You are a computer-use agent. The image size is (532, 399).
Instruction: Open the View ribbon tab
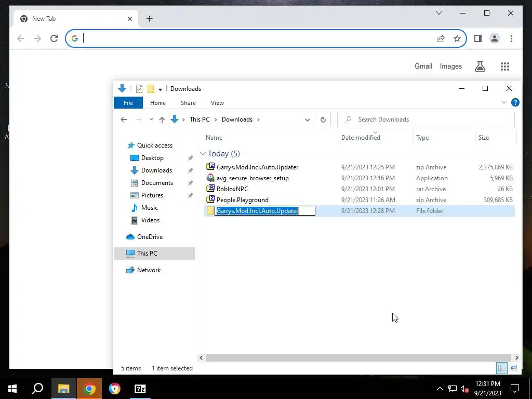click(217, 103)
